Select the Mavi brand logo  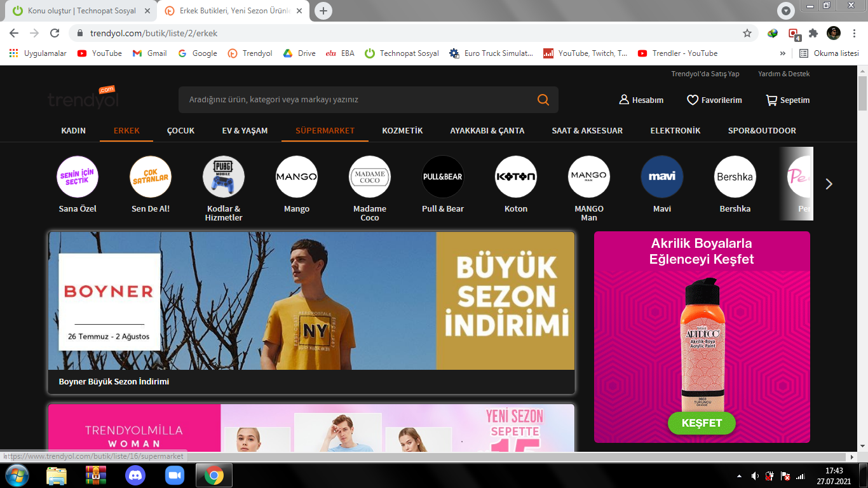pyautogui.click(x=662, y=177)
